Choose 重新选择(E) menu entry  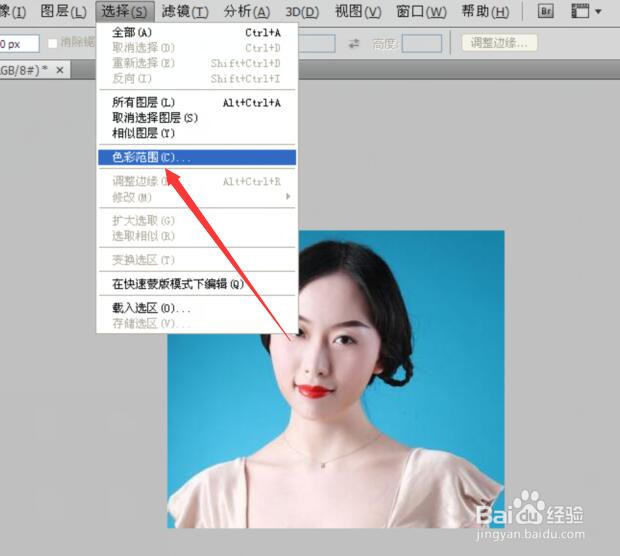197,63
